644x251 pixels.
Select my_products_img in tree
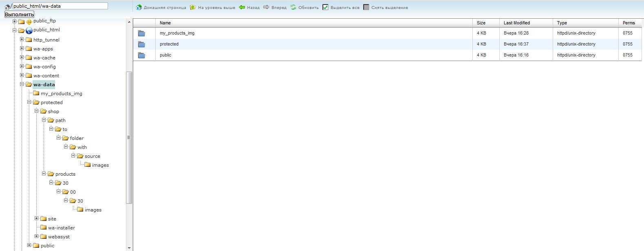tap(62, 94)
